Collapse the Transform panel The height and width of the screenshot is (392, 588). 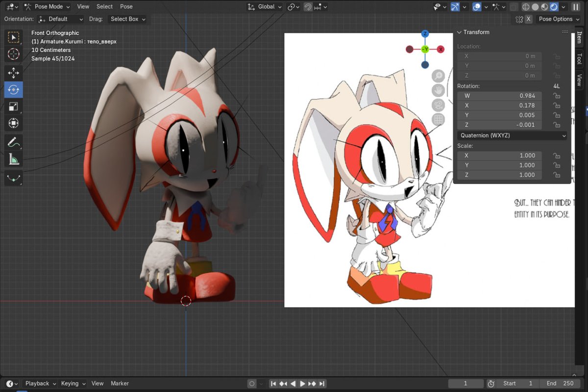pyautogui.click(x=460, y=32)
